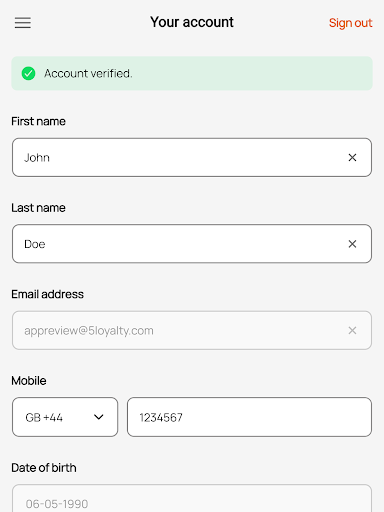384x512 pixels.
Task: Open the hamburger navigation menu
Action: pyautogui.click(x=23, y=23)
